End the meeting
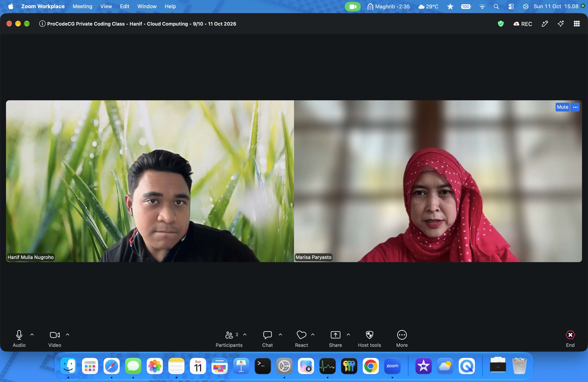 point(570,339)
